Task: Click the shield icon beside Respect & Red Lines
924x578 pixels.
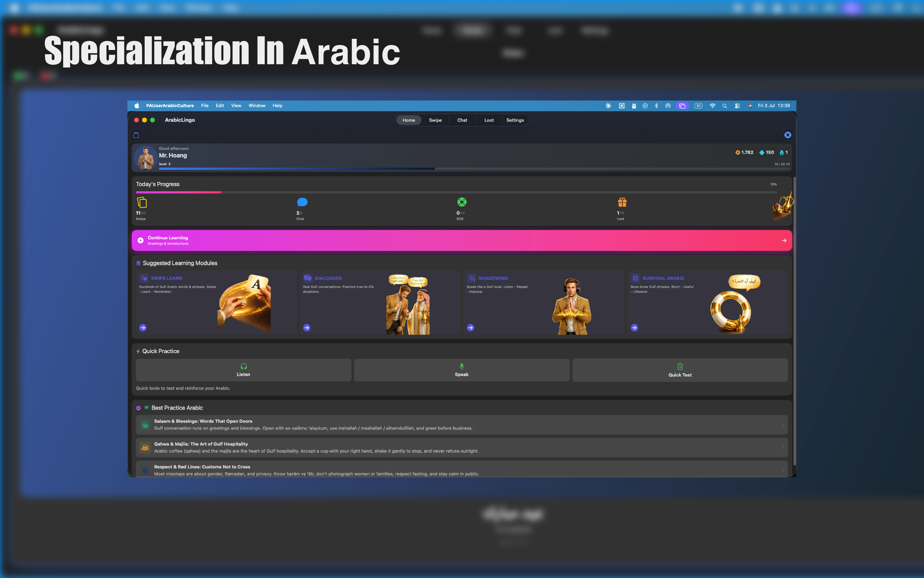Action: 145,470
